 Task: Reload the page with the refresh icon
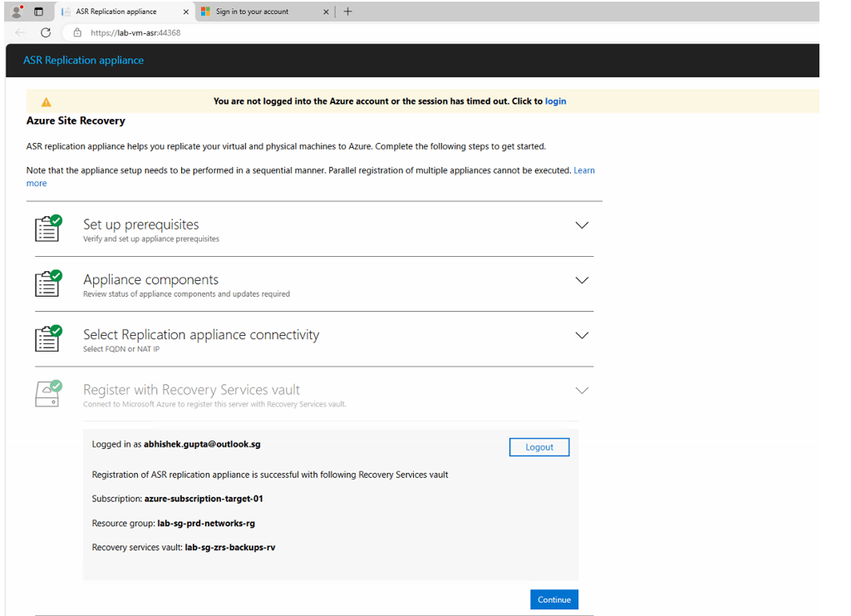46,32
